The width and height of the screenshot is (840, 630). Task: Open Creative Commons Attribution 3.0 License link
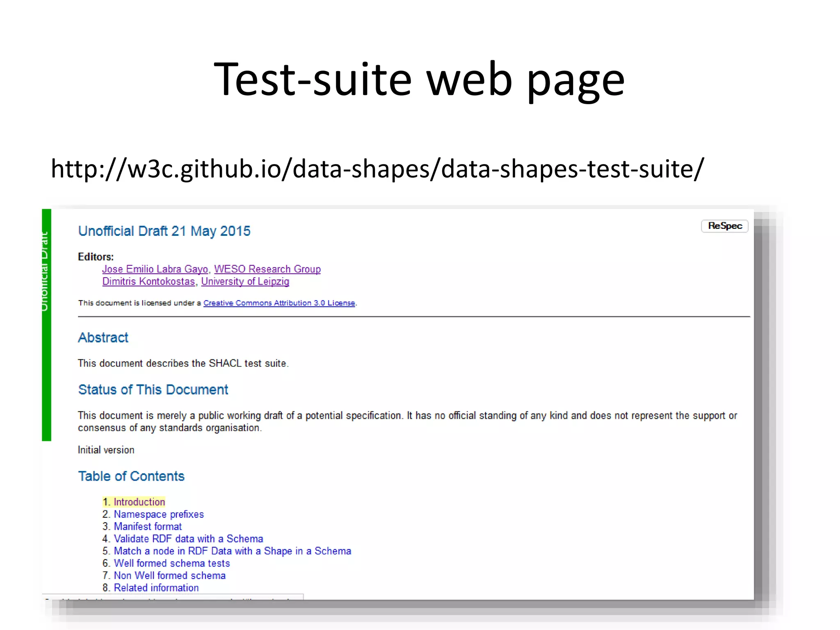(279, 303)
